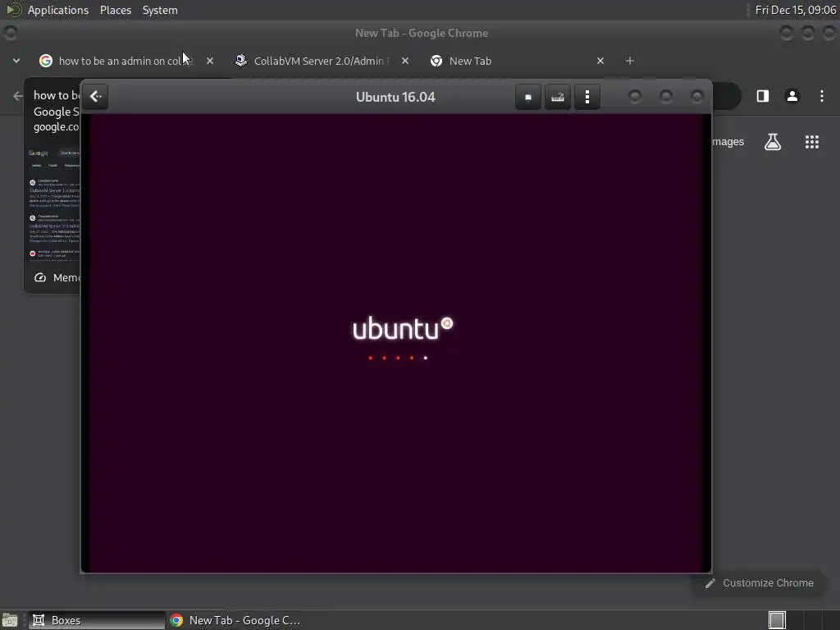Screen dimensions: 840x630
Task: Open the Applications menu
Action: pos(58,10)
